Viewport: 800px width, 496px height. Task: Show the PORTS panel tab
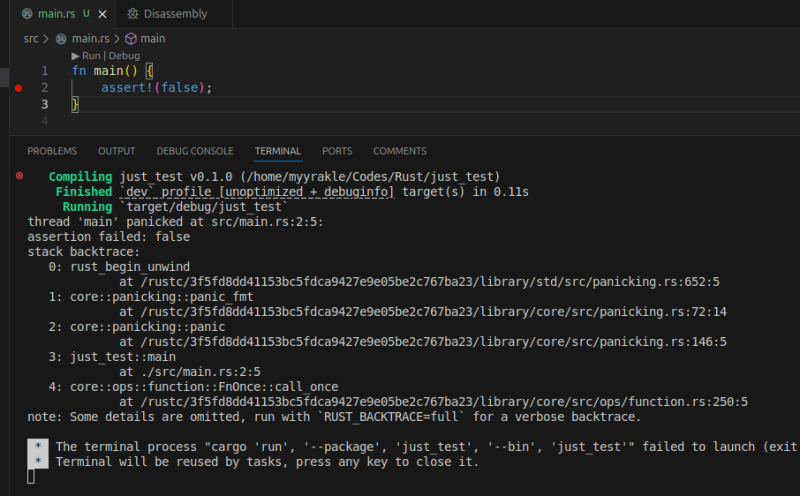click(x=337, y=151)
